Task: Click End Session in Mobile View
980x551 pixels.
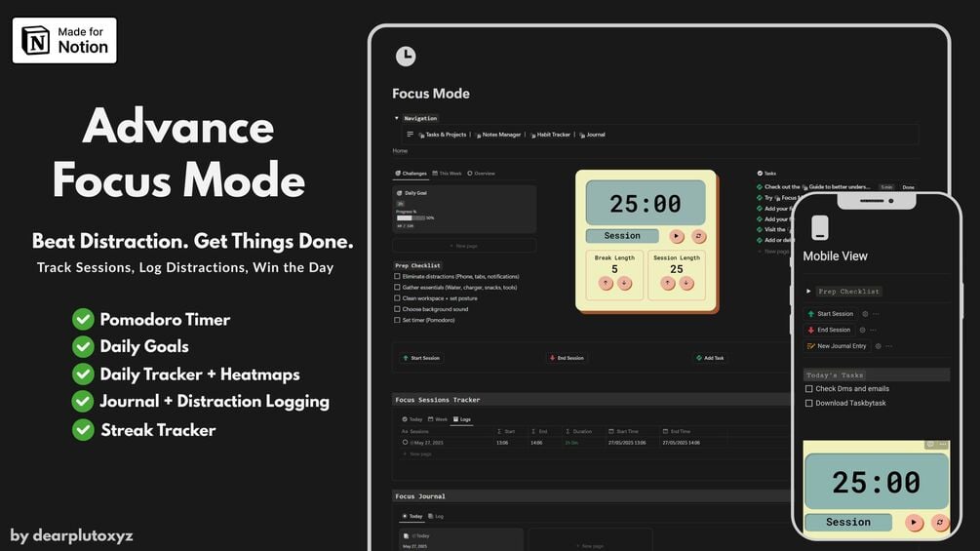Action: coord(829,330)
